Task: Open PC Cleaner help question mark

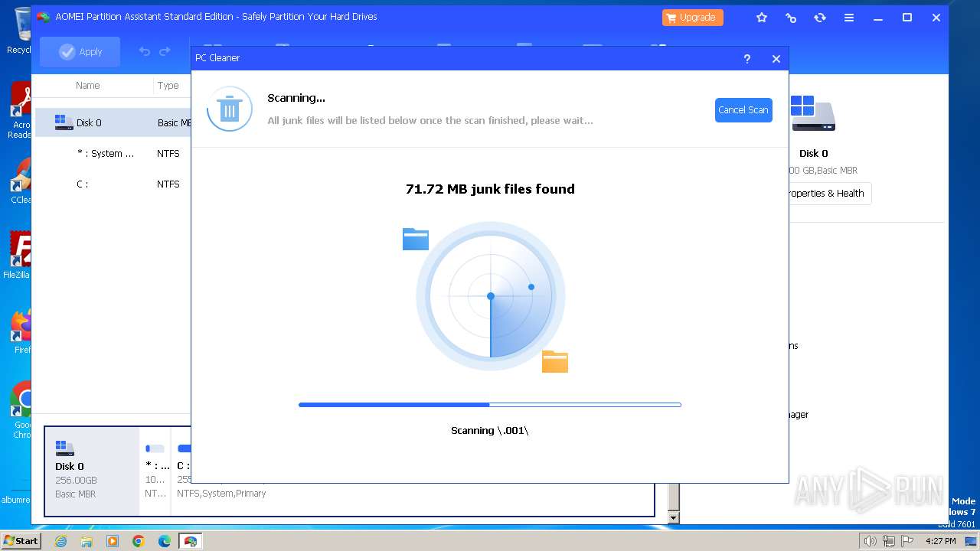Action: pos(747,59)
